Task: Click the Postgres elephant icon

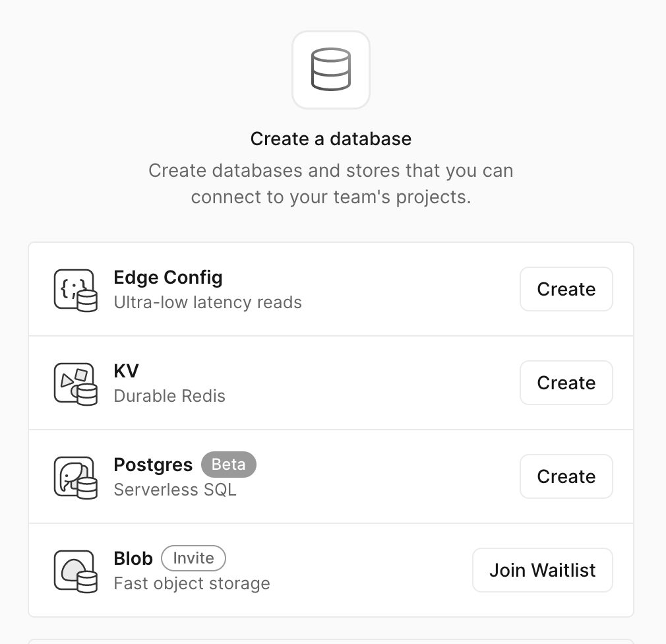Action: tap(75, 477)
